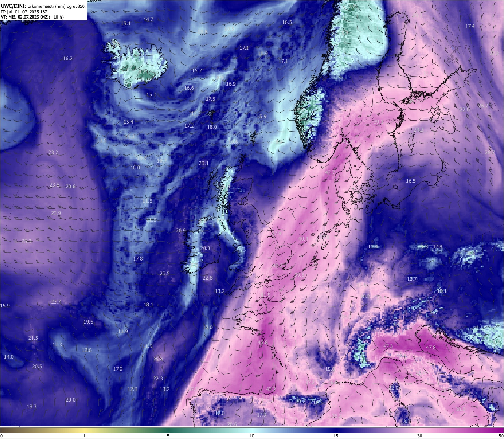This screenshot has width=504, height=439.
Task: Click the value 12.7 over central Europe
Action: [x=411, y=279]
